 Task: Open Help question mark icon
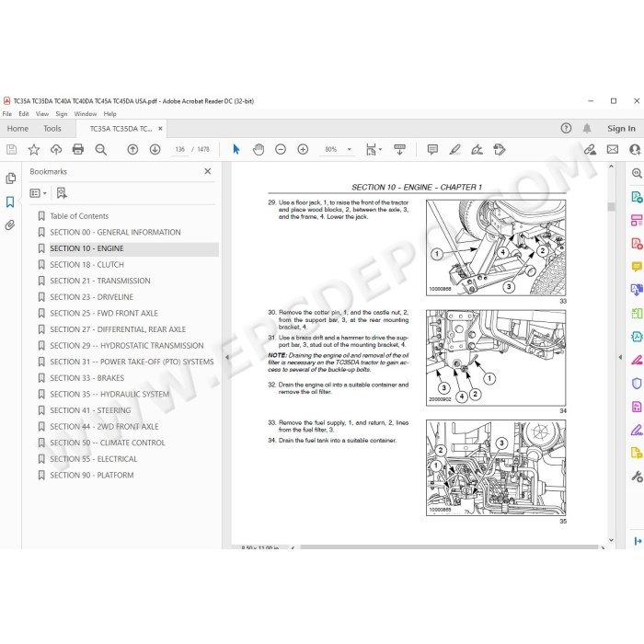pyautogui.click(x=566, y=129)
